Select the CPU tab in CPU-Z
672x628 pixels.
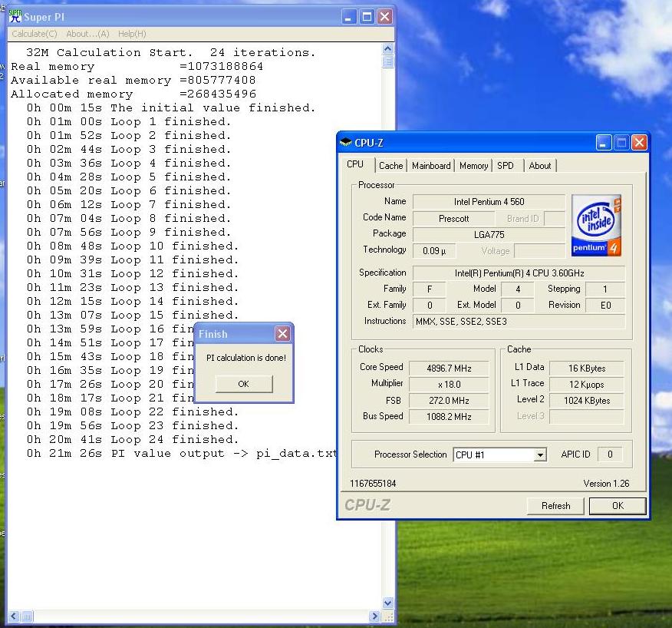click(x=355, y=164)
